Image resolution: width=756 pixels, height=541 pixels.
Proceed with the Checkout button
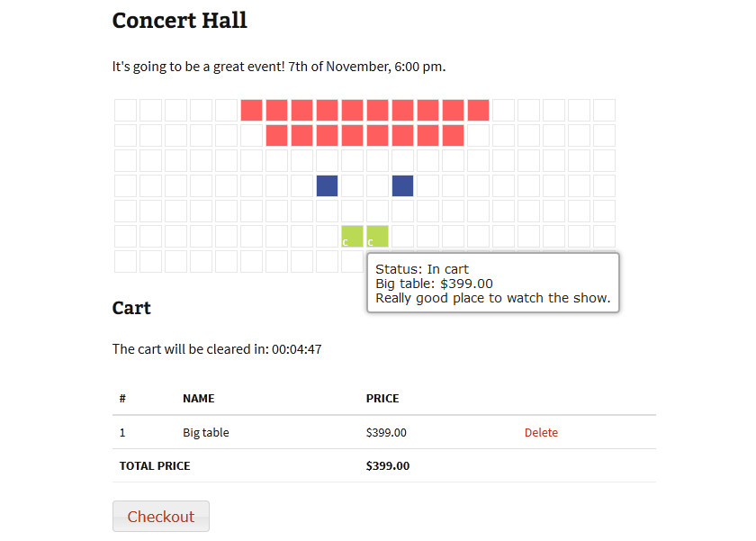tap(161, 517)
